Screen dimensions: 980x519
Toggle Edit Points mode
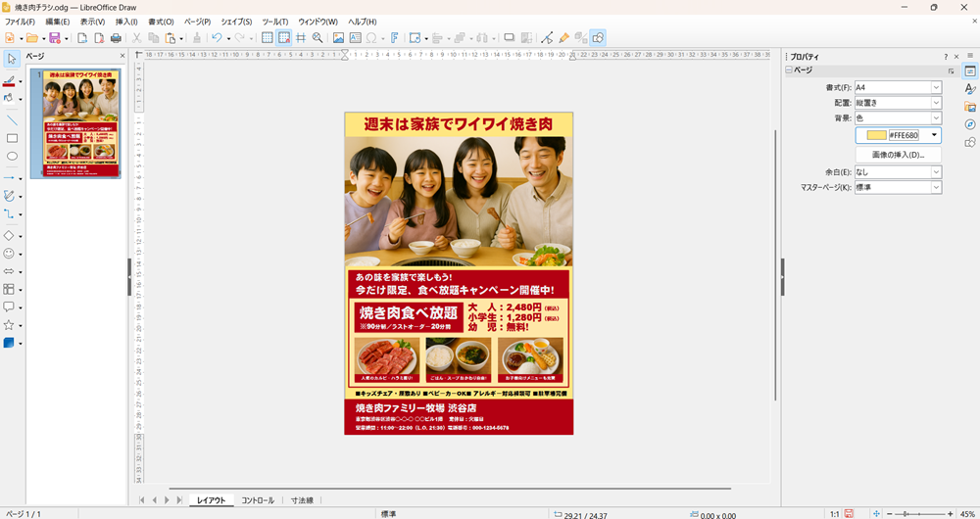[x=547, y=38]
